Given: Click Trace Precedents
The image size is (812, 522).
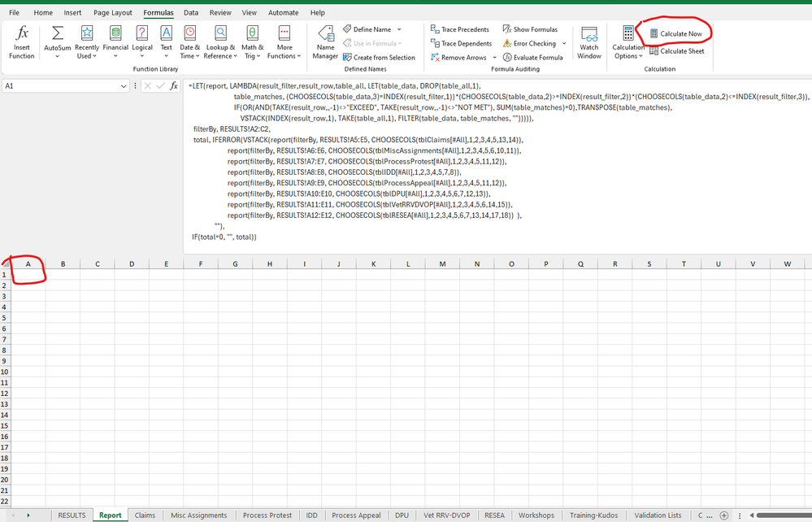Looking at the screenshot, I should (460, 29).
